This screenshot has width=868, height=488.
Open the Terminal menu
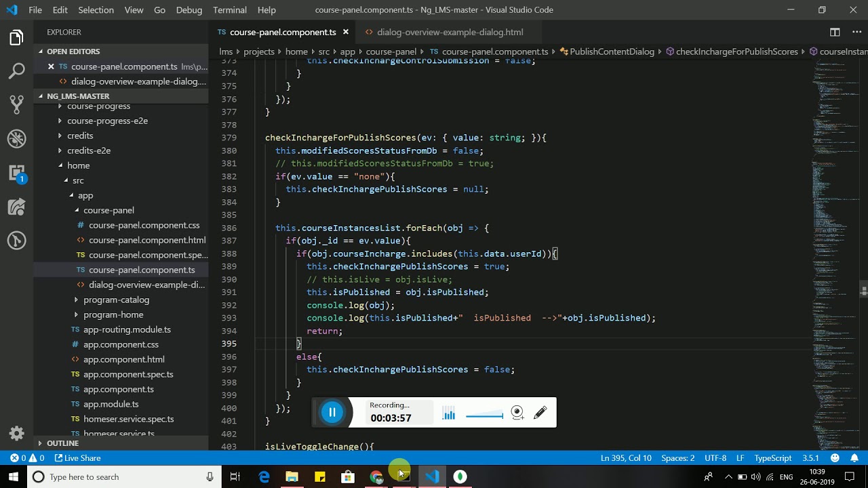click(230, 10)
